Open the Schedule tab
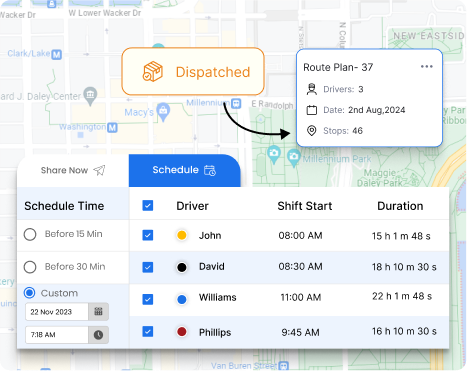This screenshot has height=371, width=467. 184,170
